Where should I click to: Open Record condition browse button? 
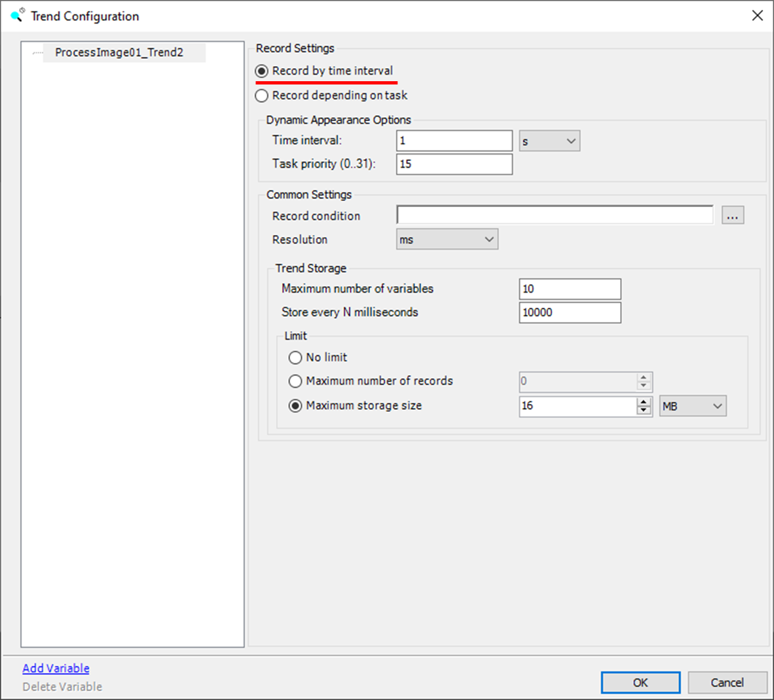(x=733, y=215)
